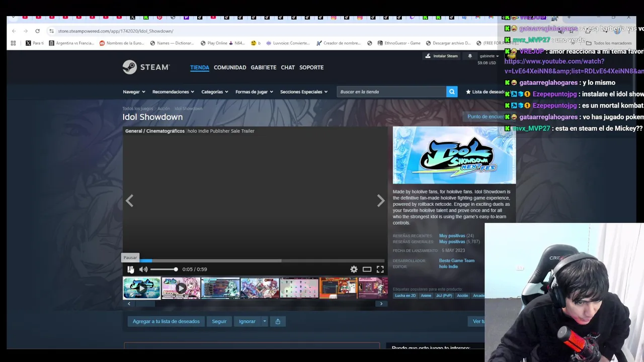Screen dimensions: 644x362
Task: Show previous media with left arrow
Action: pos(129,201)
